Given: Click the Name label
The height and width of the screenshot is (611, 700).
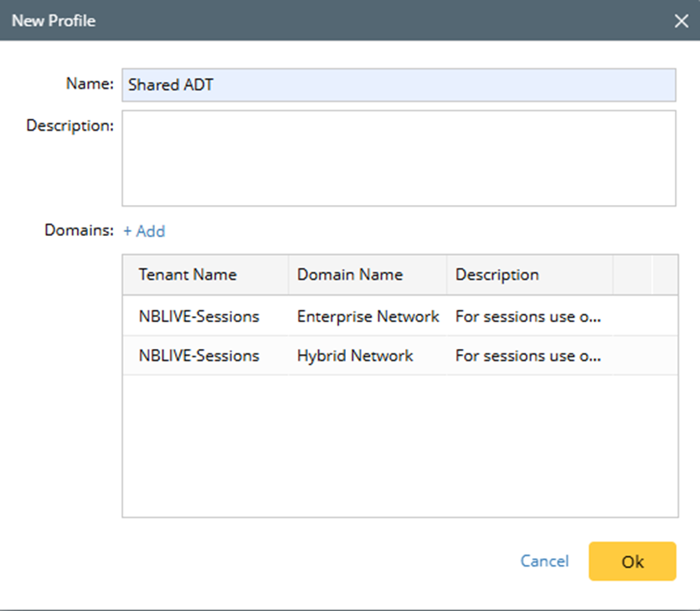Looking at the screenshot, I should click(x=90, y=84).
